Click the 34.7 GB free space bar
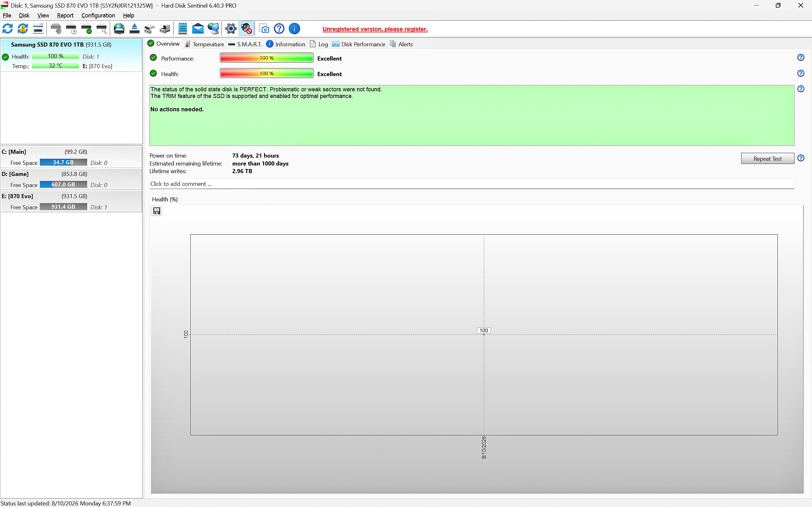This screenshot has height=507, width=812. (x=63, y=163)
